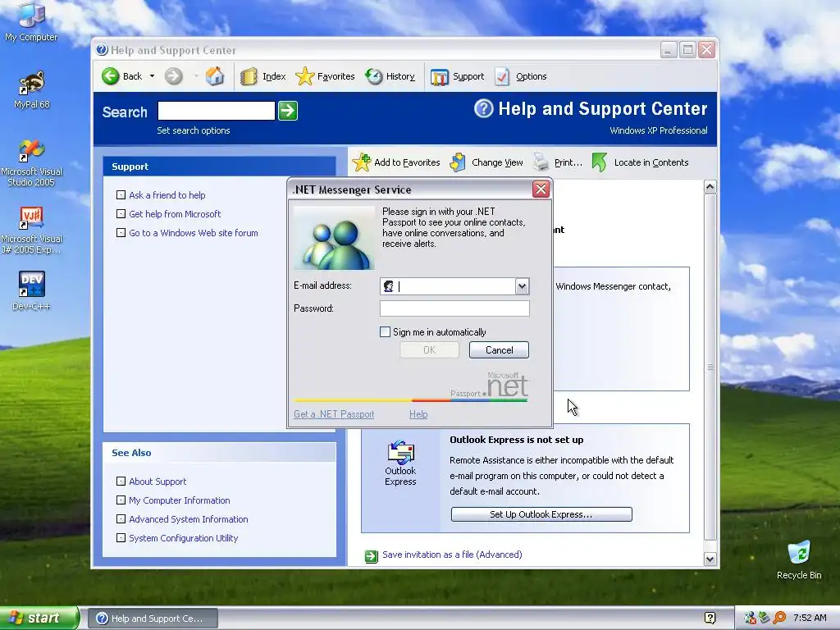The height and width of the screenshot is (630, 840).
Task: Open the Back history dropdown arrow
Action: click(x=152, y=76)
